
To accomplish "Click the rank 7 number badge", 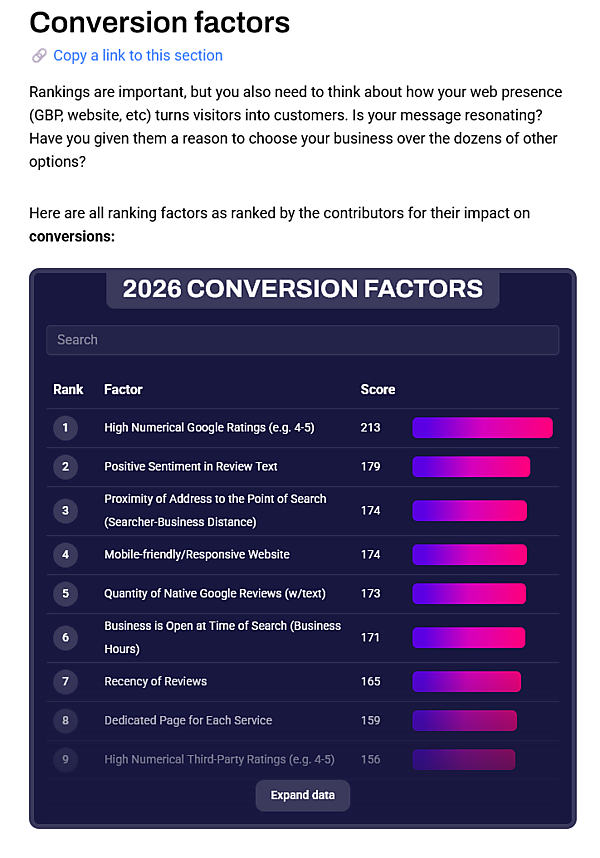I will pos(65,681).
